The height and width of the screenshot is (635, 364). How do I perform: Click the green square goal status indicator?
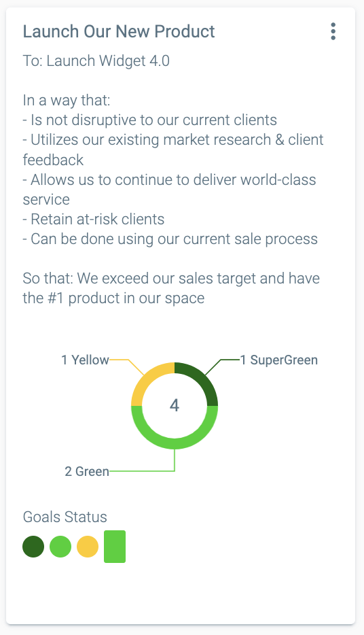click(x=115, y=547)
